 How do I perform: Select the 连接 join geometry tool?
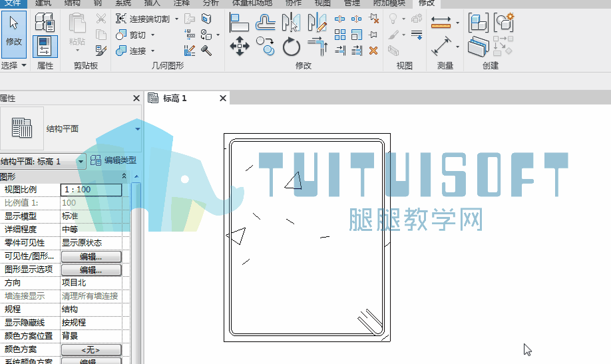click(131, 51)
